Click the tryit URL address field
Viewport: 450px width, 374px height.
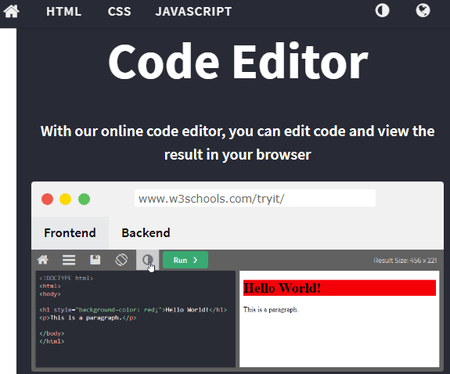click(255, 198)
